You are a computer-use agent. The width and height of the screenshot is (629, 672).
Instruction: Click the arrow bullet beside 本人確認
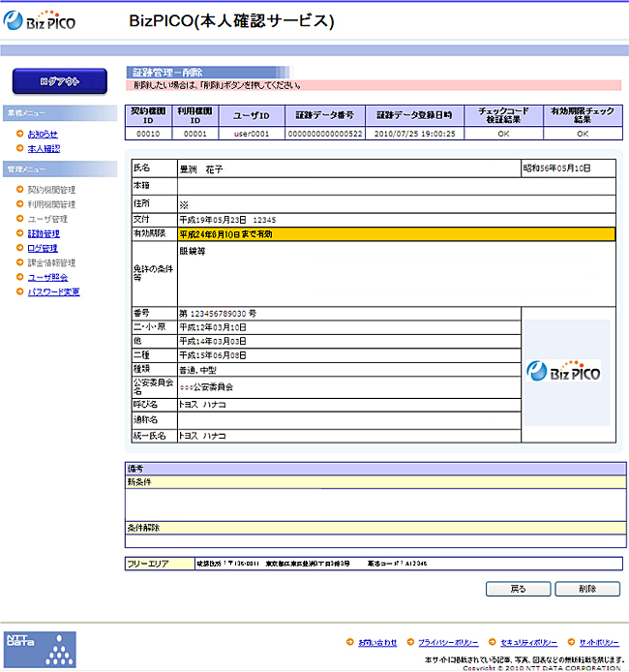20,148
